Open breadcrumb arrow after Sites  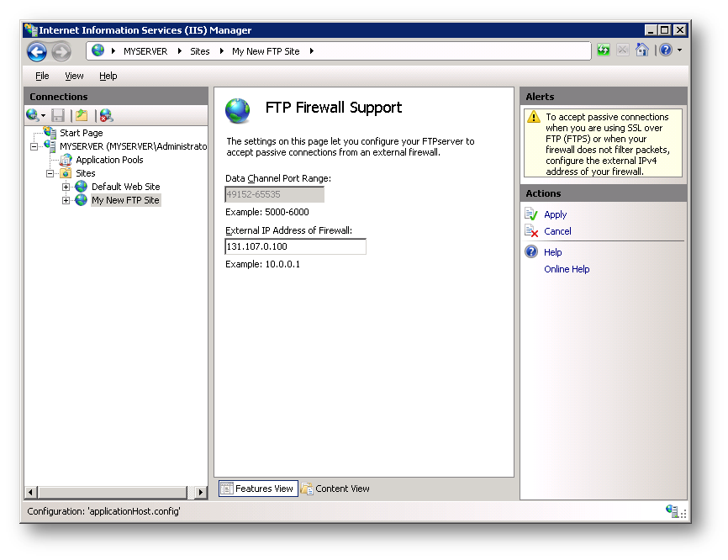coord(222,51)
